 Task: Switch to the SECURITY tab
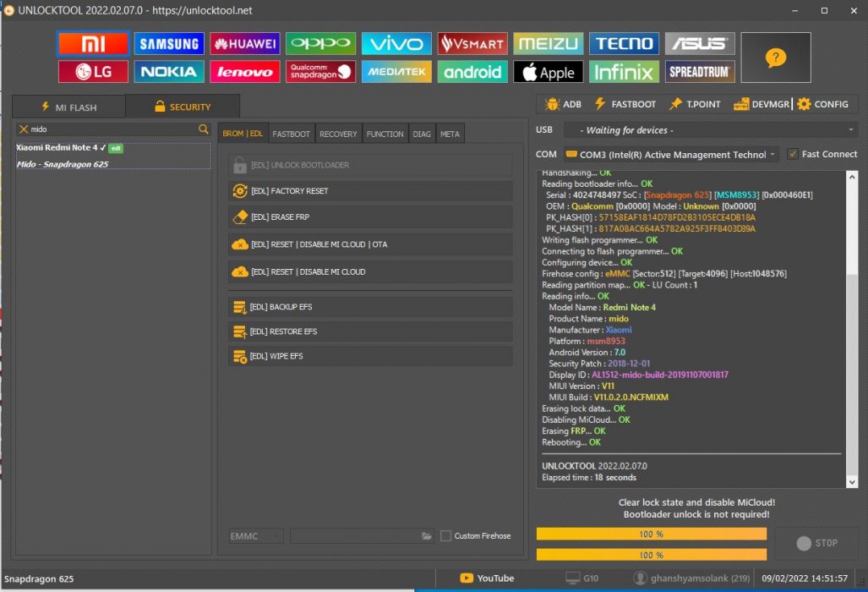click(183, 107)
